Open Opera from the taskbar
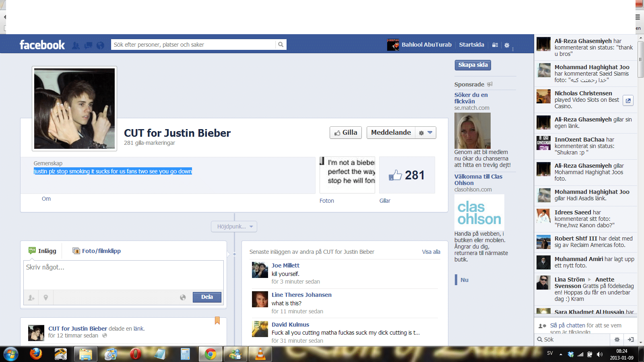The width and height of the screenshot is (644, 362). [x=136, y=354]
